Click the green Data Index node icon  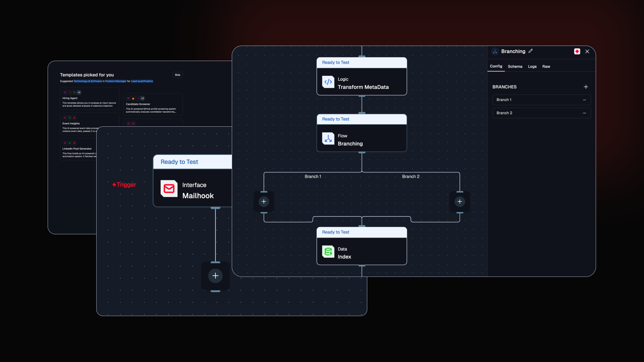tap(328, 251)
